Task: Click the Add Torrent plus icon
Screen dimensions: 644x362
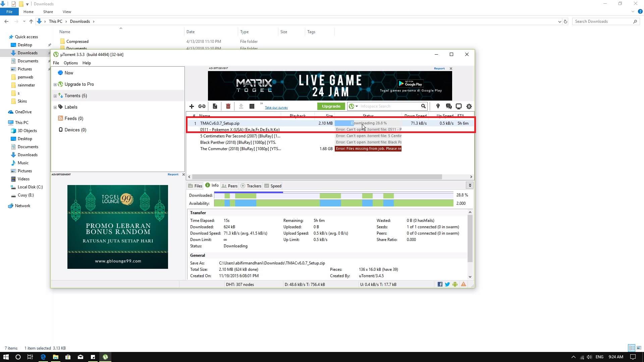Action: click(x=192, y=106)
